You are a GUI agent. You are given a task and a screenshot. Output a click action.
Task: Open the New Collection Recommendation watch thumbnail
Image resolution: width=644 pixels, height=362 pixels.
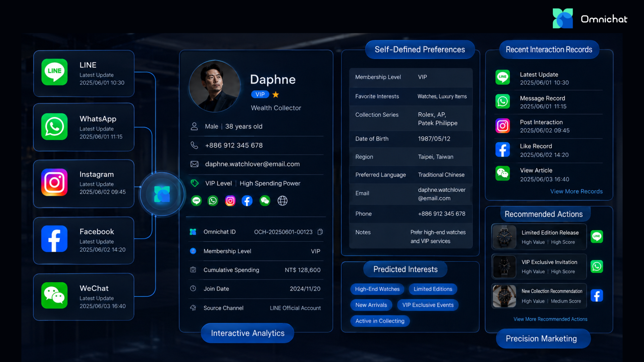[504, 296]
